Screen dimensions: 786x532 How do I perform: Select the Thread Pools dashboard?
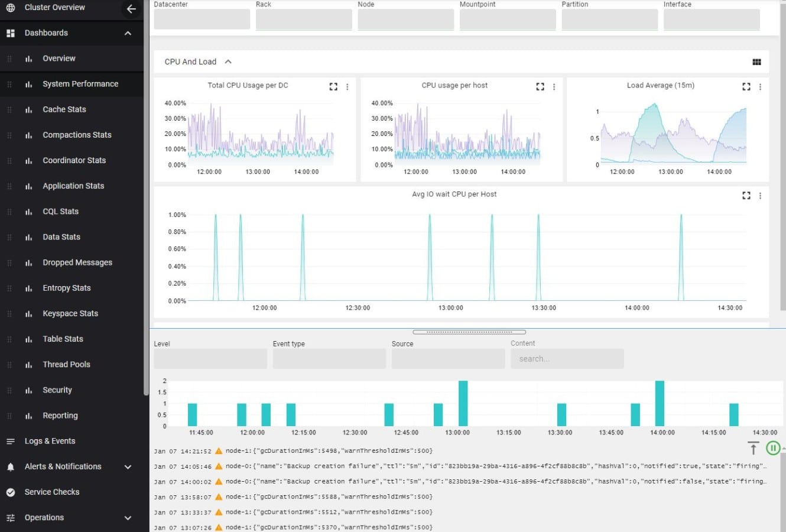coord(66,364)
